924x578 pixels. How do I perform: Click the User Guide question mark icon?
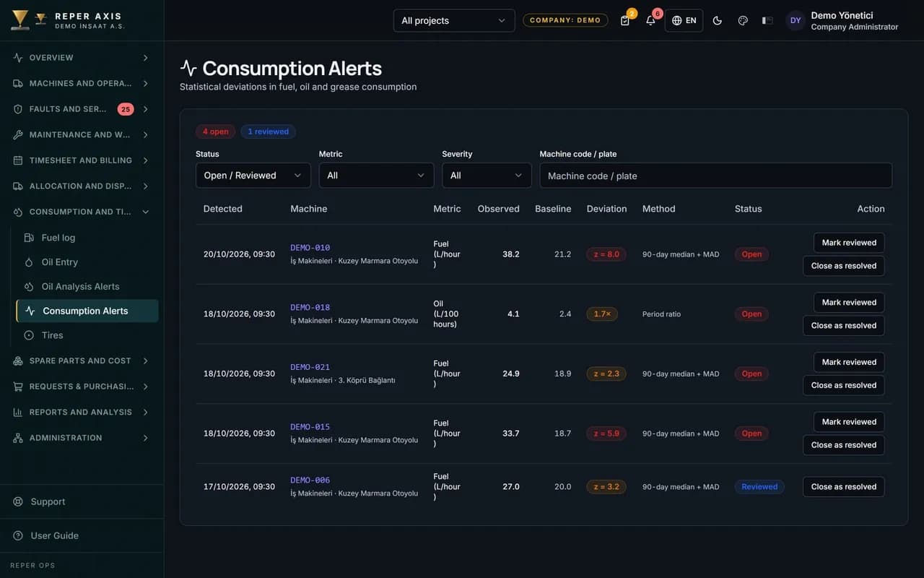tap(18, 535)
